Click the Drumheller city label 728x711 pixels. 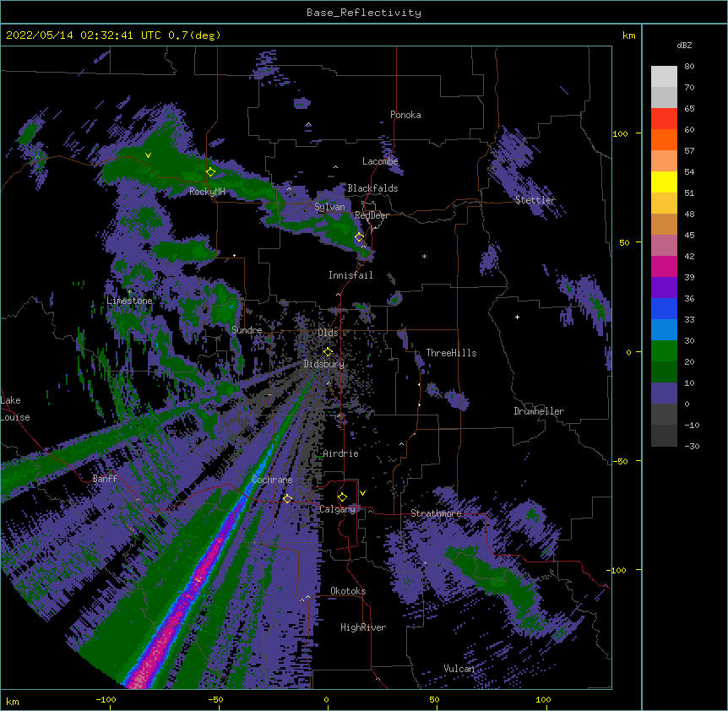pyautogui.click(x=539, y=411)
